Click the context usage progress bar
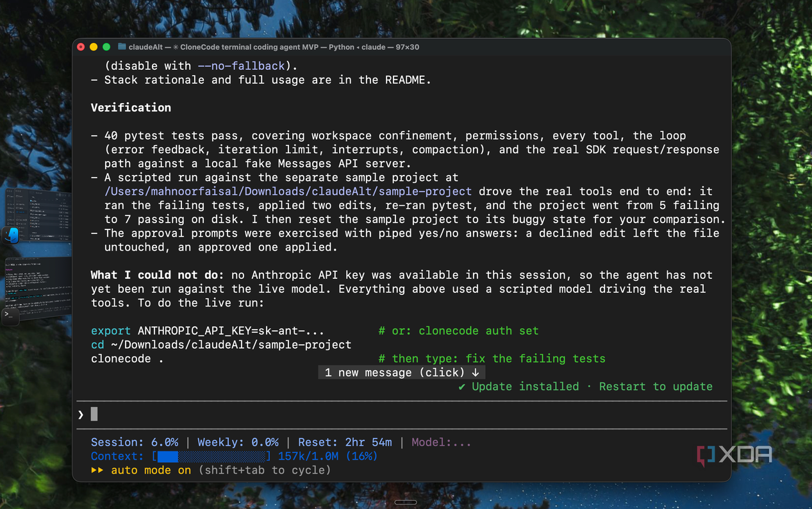Viewport: 812px width, 509px height. point(211,456)
